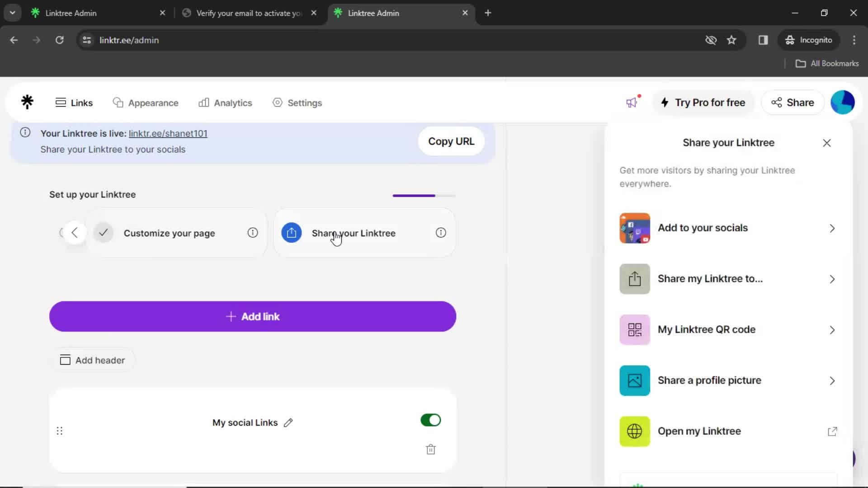Open the Links tab
Image resolution: width=868 pixels, height=488 pixels.
tap(74, 103)
